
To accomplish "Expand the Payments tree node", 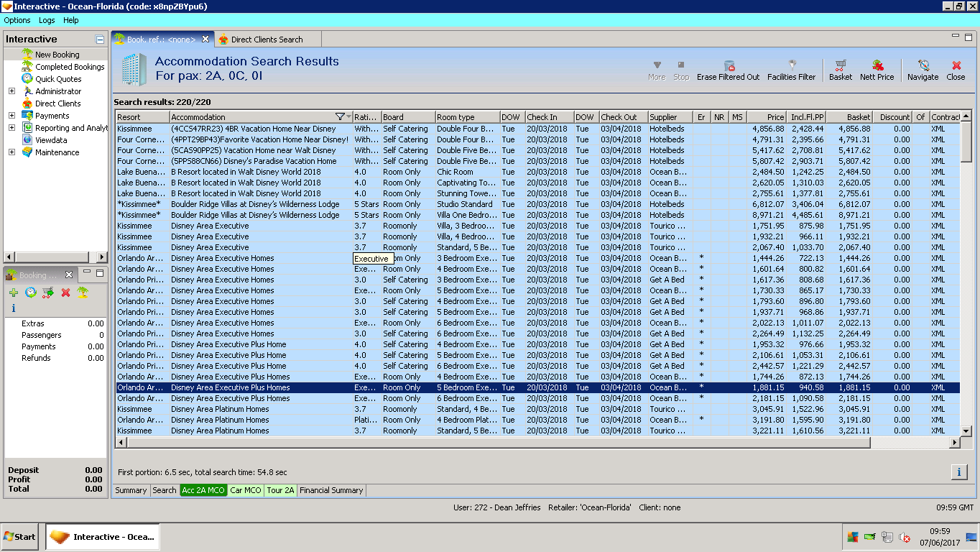I will (x=11, y=116).
